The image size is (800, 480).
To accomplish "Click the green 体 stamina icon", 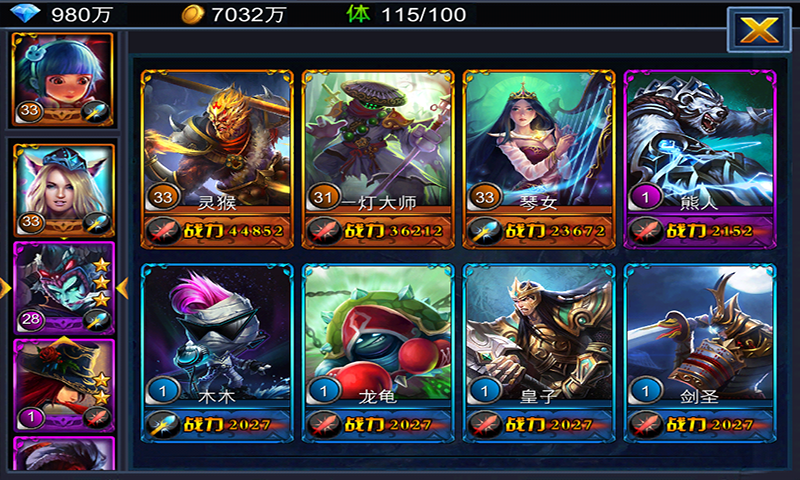I will 358,14.
